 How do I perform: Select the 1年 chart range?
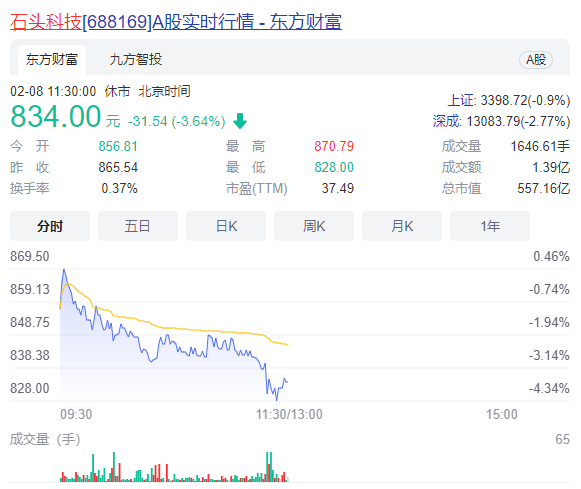click(490, 226)
